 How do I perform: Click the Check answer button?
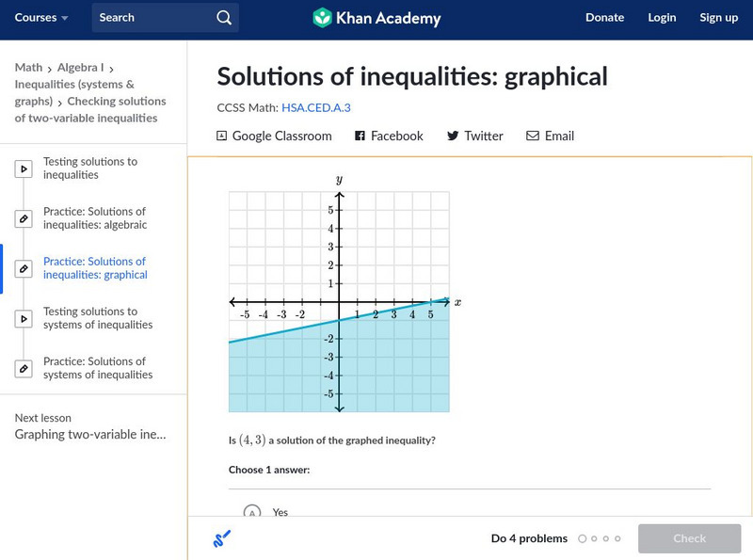pos(689,538)
